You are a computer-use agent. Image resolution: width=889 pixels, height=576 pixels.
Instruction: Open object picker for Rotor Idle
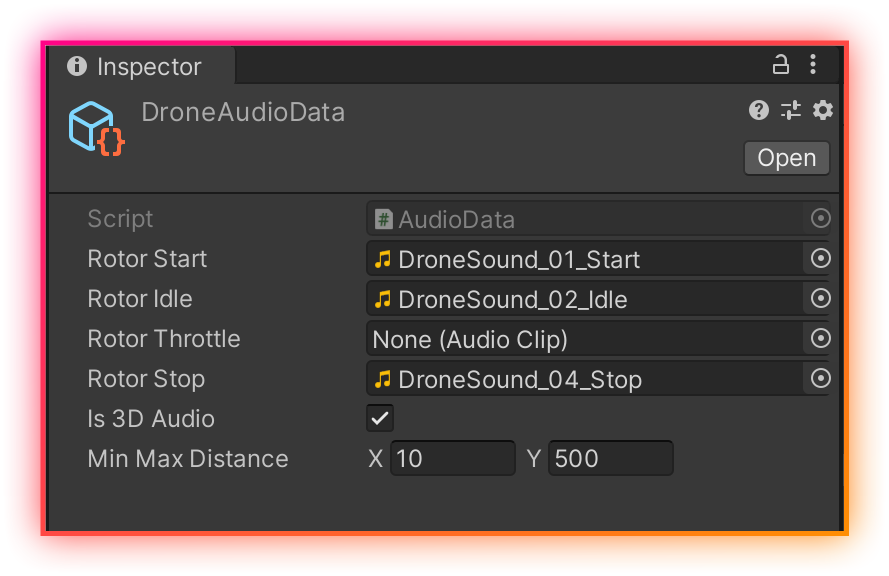click(x=820, y=299)
